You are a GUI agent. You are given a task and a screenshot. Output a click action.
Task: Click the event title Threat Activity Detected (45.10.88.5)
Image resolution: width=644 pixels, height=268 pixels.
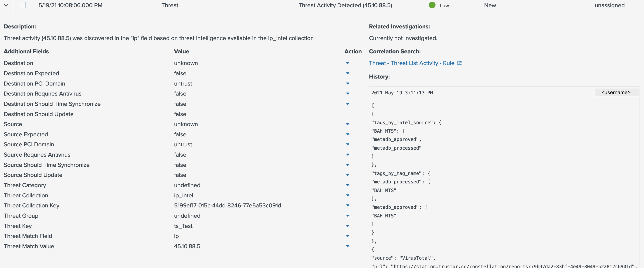345,5
